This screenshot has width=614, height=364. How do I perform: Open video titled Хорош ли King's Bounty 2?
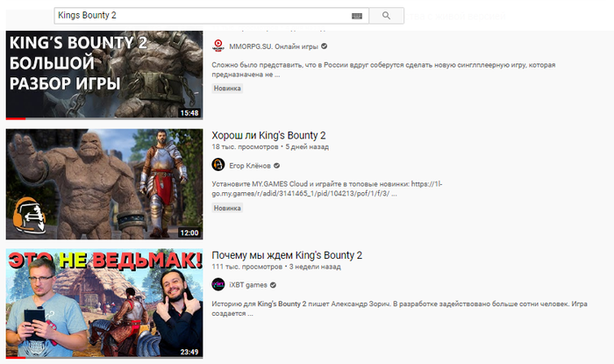pos(268,135)
